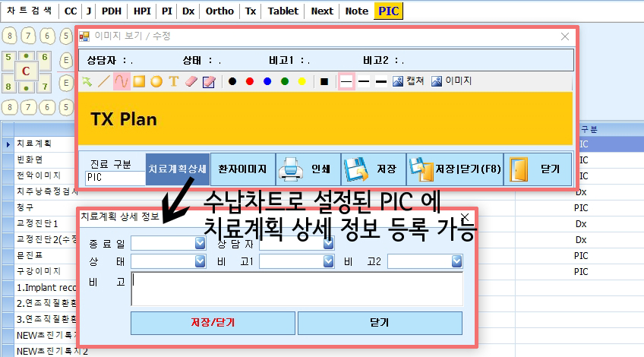Viewport: 644px width, 357px height.
Task: Click the red 저장/닫기 button
Action: tap(213, 323)
